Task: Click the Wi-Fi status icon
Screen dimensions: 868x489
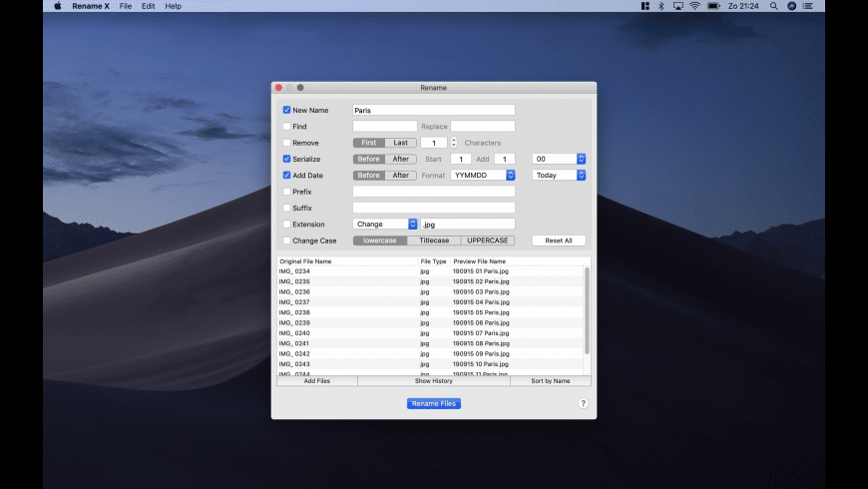Action: (x=694, y=6)
